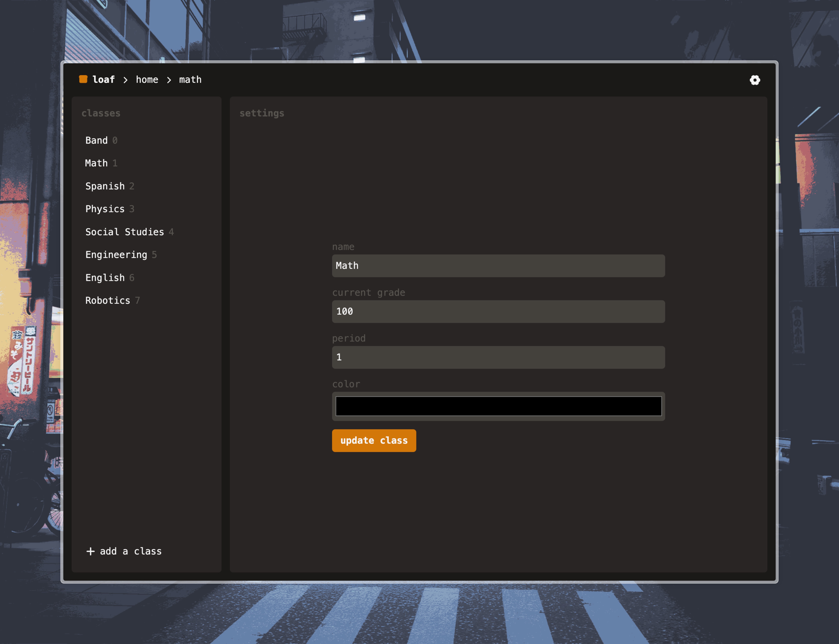
Task: Open the black color picker swatch
Action: (498, 406)
